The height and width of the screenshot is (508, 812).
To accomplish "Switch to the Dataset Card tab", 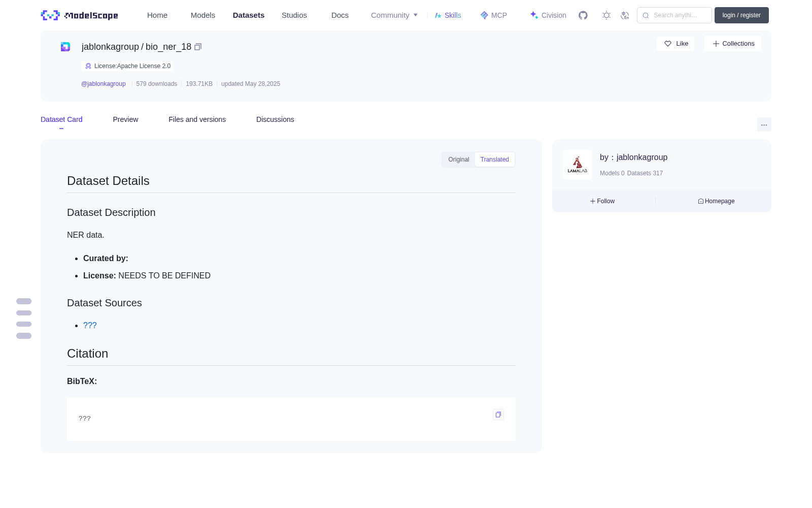I will tap(61, 119).
